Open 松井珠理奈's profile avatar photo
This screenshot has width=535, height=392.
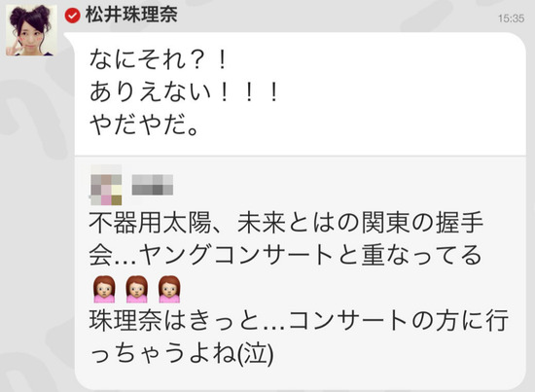(31, 30)
